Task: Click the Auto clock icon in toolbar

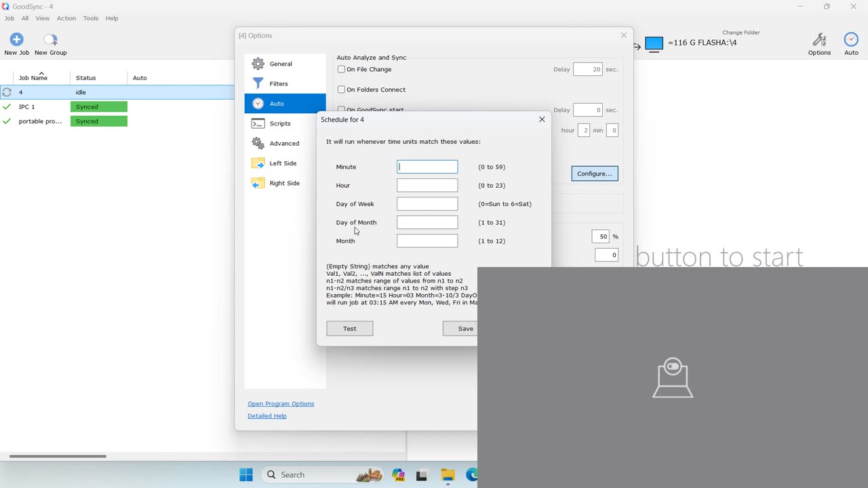Action: pyautogui.click(x=851, y=39)
